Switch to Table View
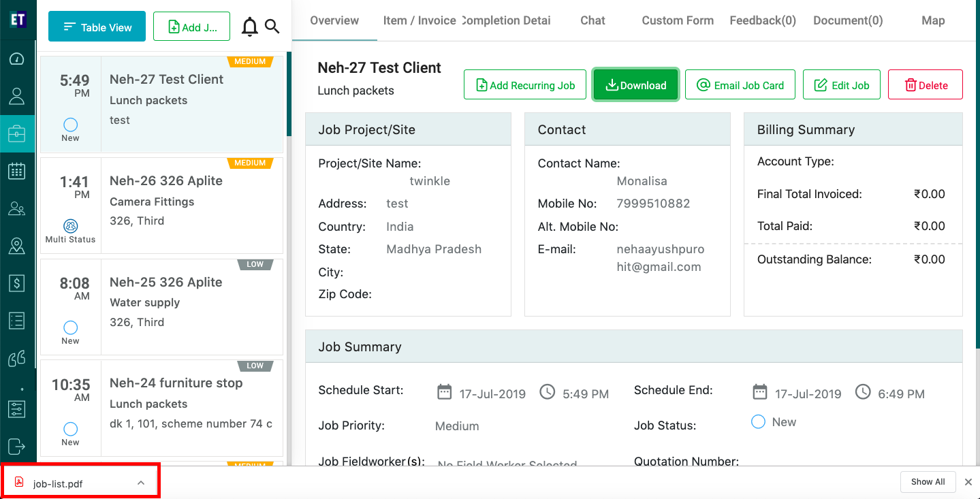Screen dimensions: 980x499 (x=97, y=27)
